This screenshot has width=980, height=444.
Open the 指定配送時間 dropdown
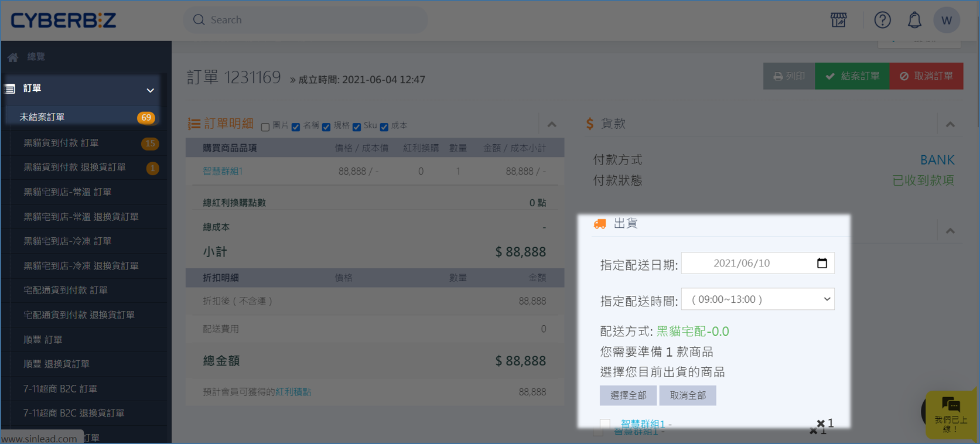[758, 299]
